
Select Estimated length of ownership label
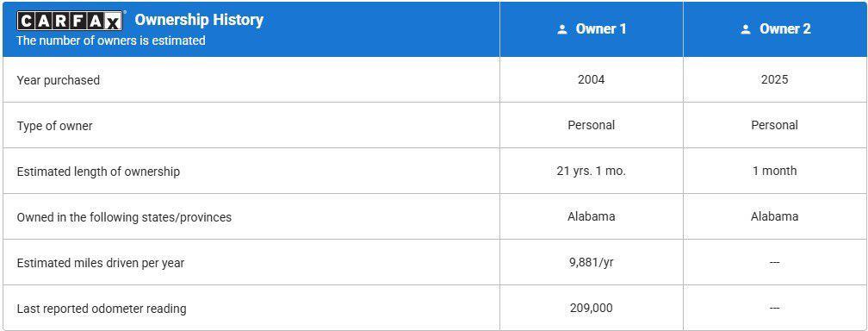(98, 172)
